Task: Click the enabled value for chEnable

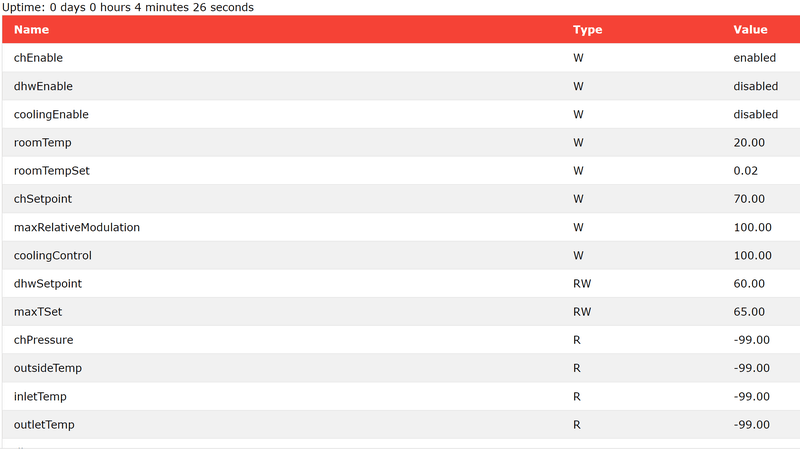Action: (754, 58)
